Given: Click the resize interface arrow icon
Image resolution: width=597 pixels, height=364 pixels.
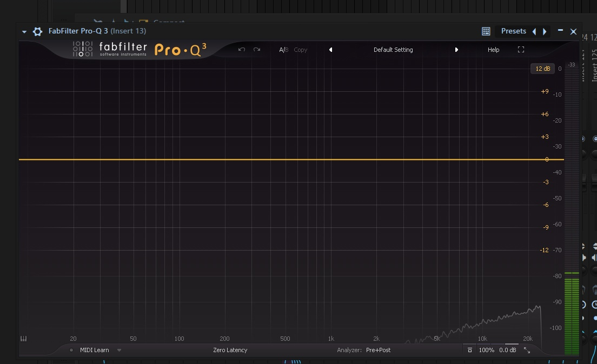Looking at the screenshot, I should pyautogui.click(x=527, y=350).
